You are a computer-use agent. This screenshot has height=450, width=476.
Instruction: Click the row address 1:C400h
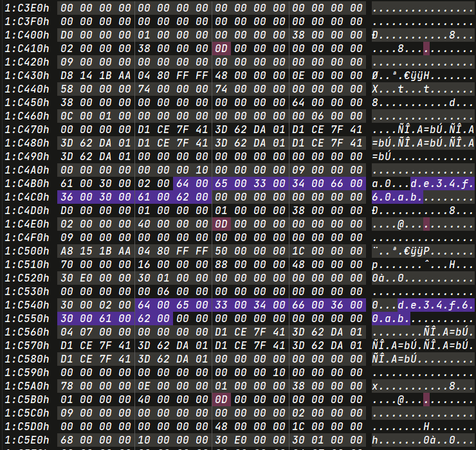click(27, 35)
